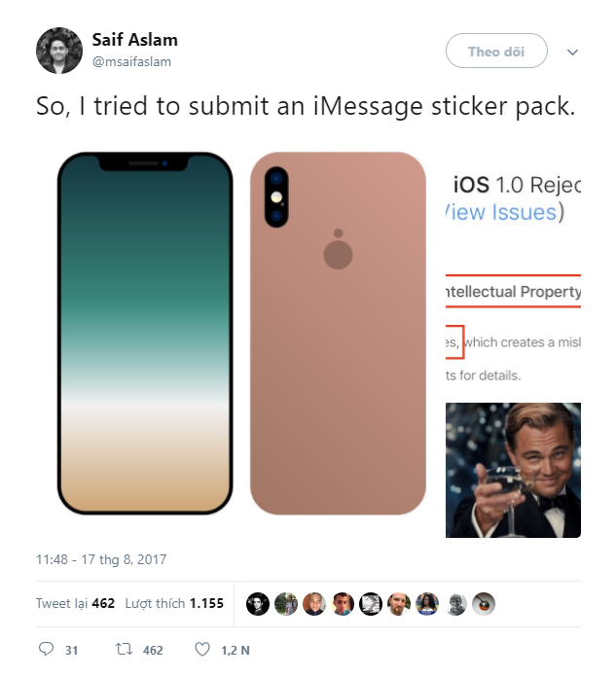Click the tweet text about iMessage sticker pack

[x=306, y=105]
